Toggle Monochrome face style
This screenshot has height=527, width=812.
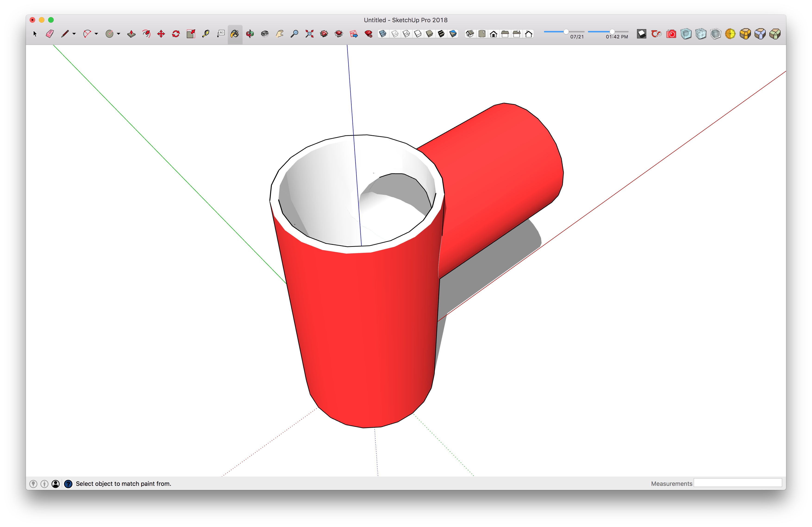[x=453, y=34]
